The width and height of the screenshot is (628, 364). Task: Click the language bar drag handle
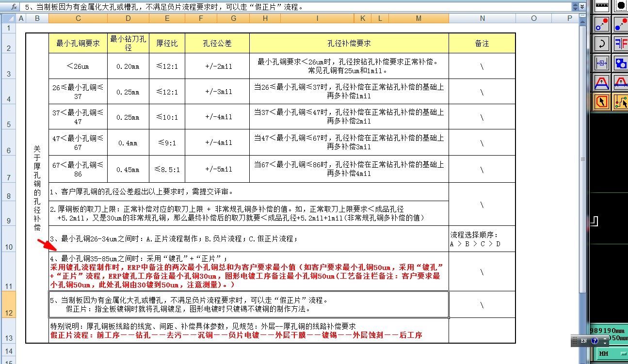(575, 341)
